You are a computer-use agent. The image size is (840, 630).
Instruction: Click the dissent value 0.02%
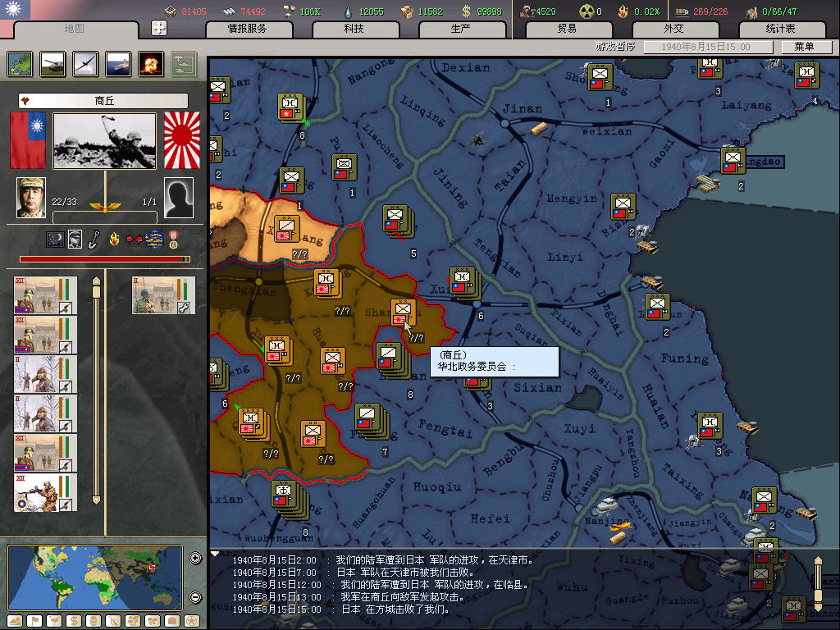(646, 11)
